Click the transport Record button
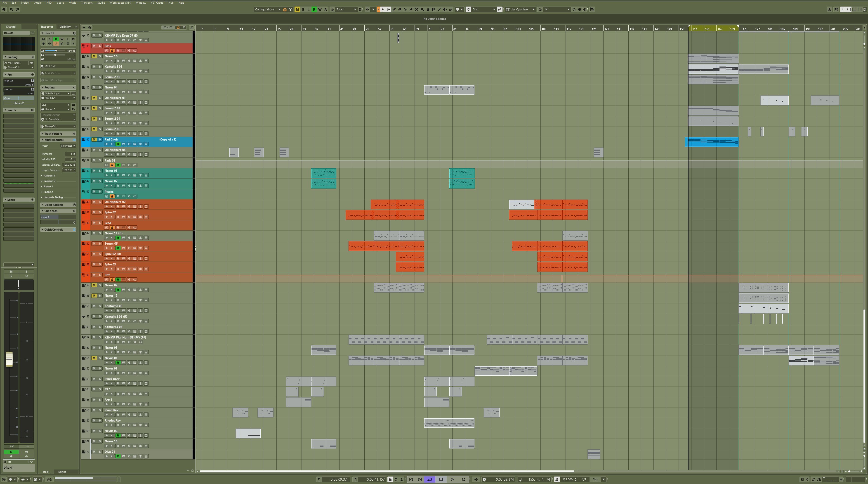This screenshot has height=484, width=868. [463, 479]
